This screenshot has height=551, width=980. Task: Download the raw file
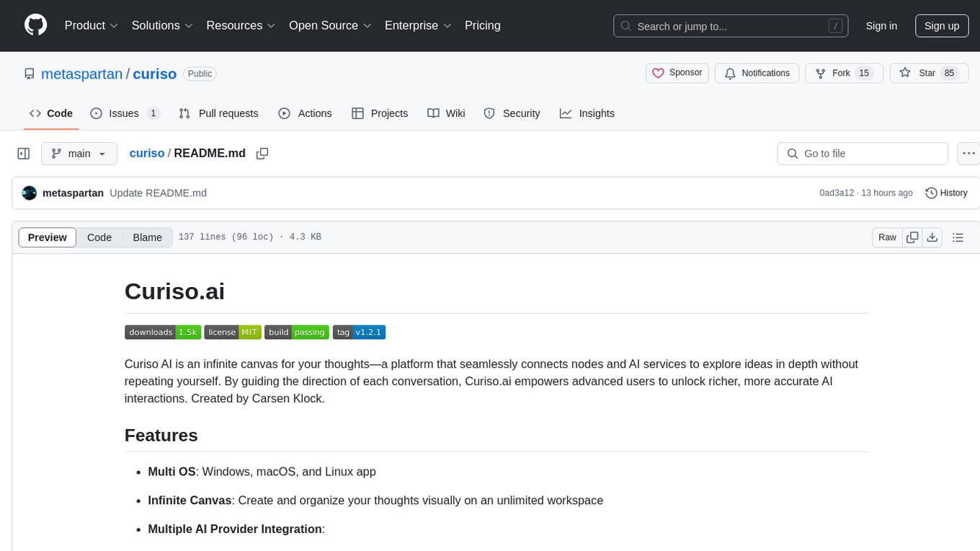tap(932, 237)
